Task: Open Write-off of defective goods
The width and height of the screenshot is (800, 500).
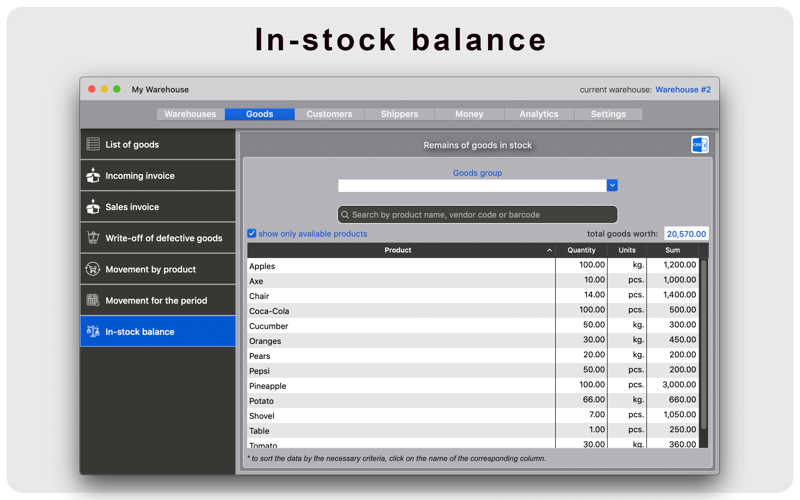Action: 158,238
